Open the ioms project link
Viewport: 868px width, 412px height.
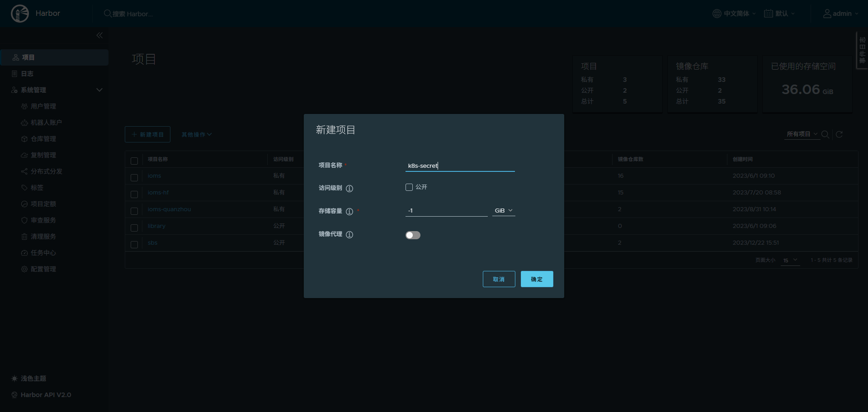[154, 176]
